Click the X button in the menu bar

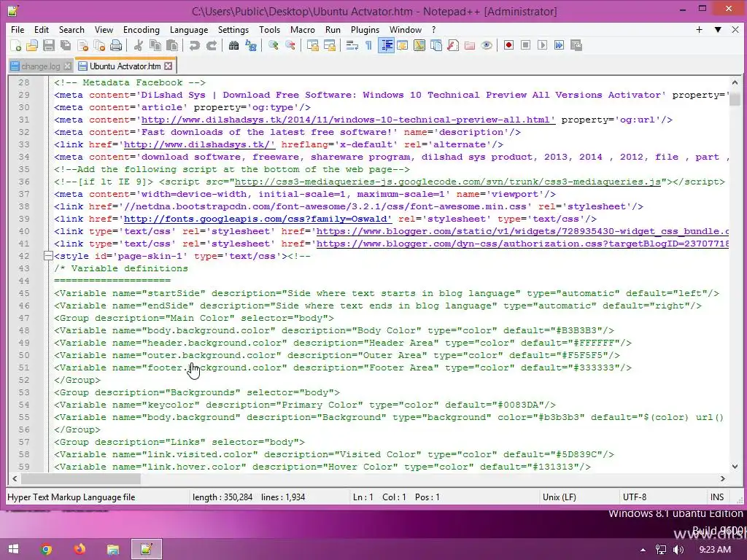(735, 29)
